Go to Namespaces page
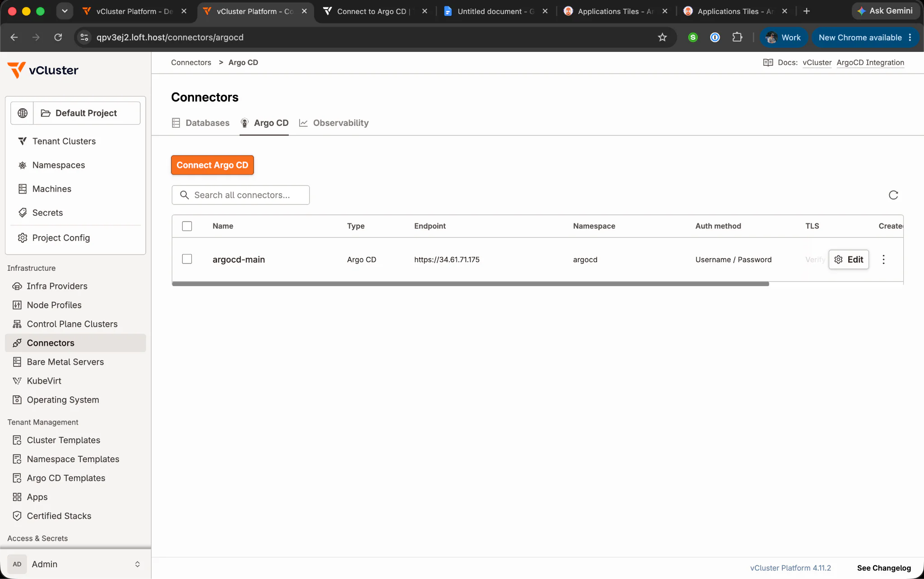Image resolution: width=924 pixels, height=579 pixels. tap(58, 165)
